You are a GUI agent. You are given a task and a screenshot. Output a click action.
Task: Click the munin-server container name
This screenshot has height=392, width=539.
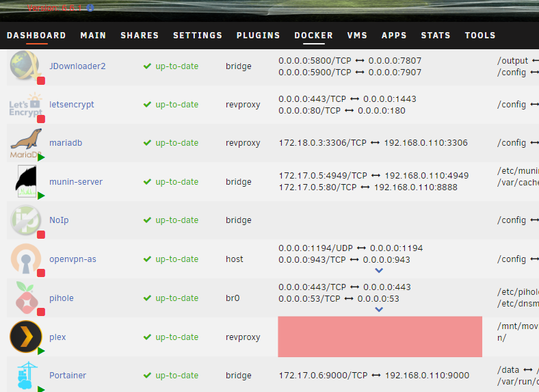[x=76, y=181]
